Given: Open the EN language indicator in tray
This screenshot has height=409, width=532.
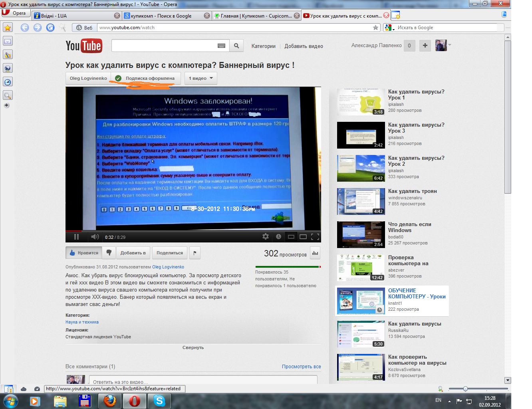Looking at the screenshot, I should pyautogui.click(x=438, y=400).
